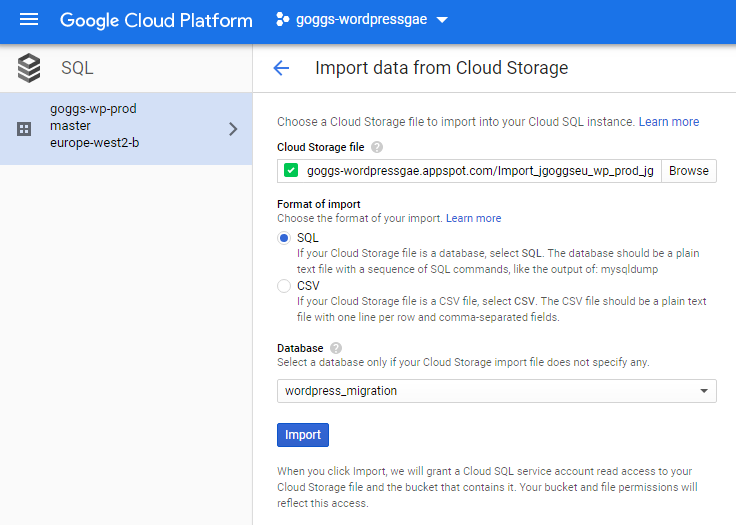Go back using the blue arrow
This screenshot has width=736, height=525.
281,68
